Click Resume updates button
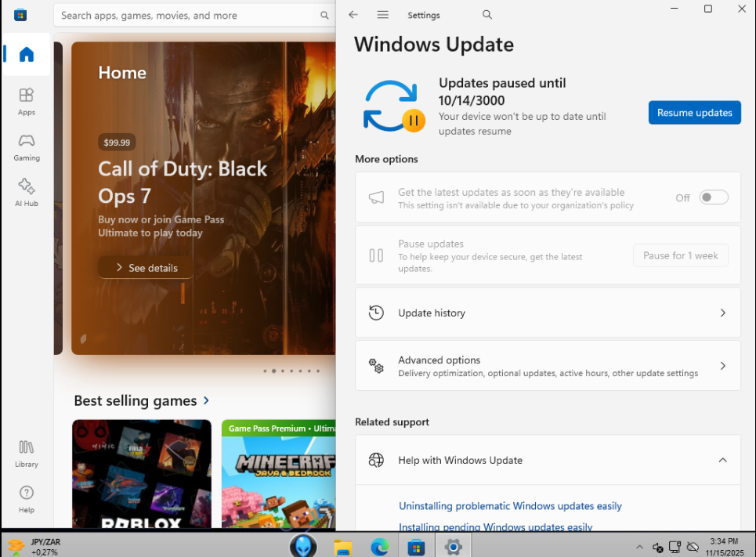756x557 pixels. point(694,112)
